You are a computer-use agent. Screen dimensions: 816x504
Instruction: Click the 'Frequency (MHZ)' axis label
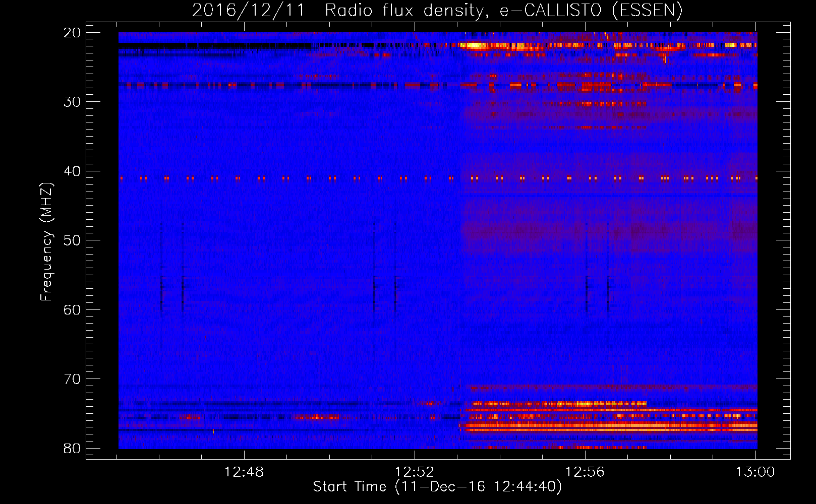(x=46, y=242)
